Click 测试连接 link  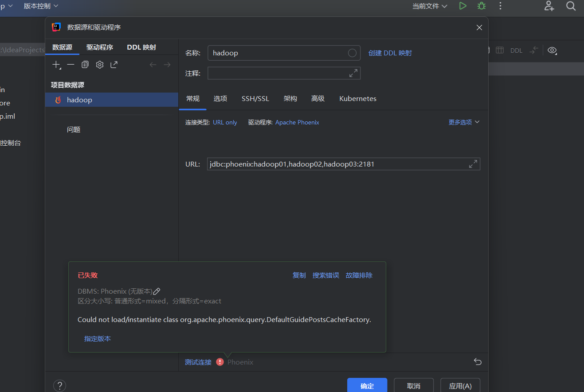pyautogui.click(x=198, y=362)
